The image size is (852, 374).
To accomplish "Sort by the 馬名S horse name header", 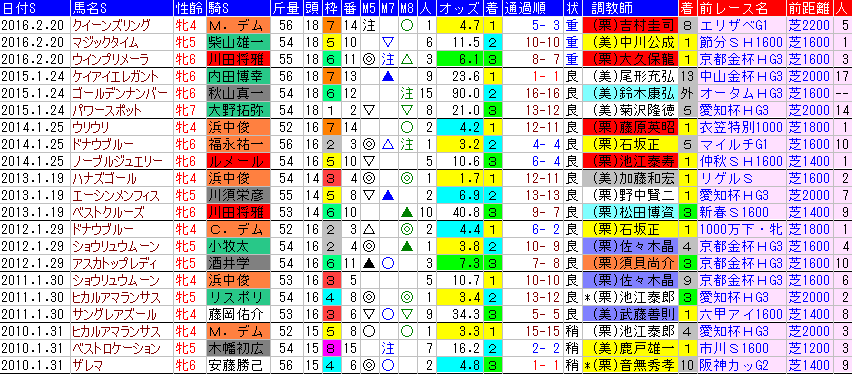I will (x=121, y=8).
